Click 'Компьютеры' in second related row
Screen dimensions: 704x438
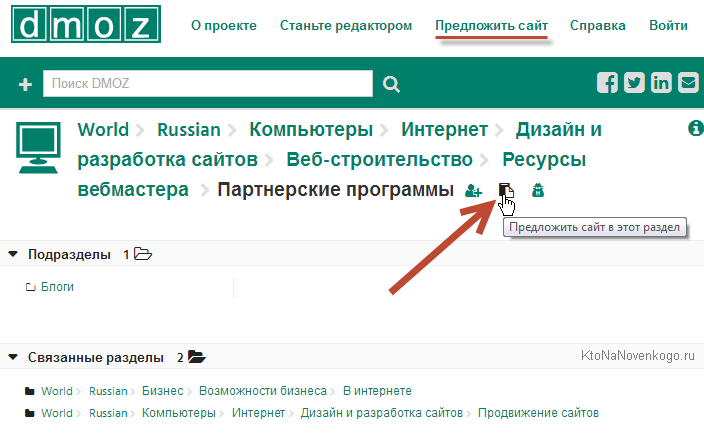pos(179,413)
